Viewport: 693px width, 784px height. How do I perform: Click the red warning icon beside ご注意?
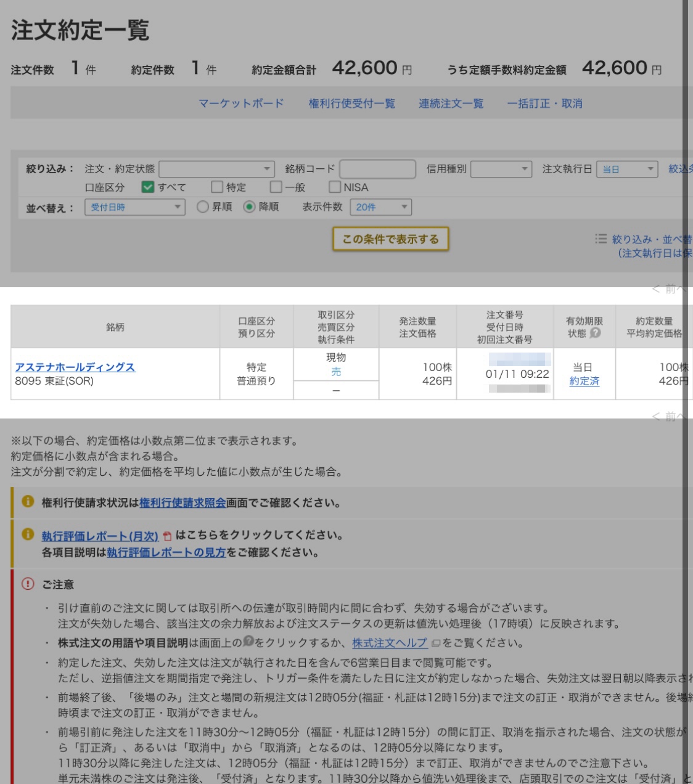(28, 583)
